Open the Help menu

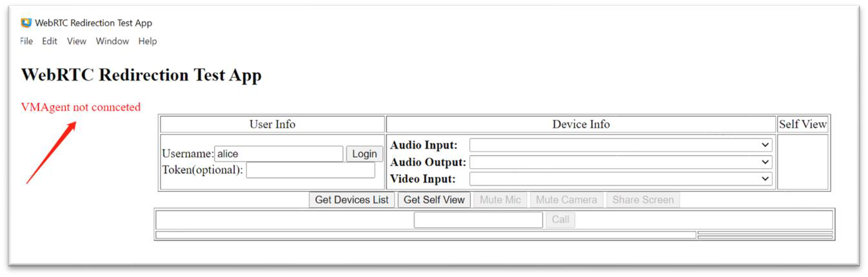click(148, 41)
